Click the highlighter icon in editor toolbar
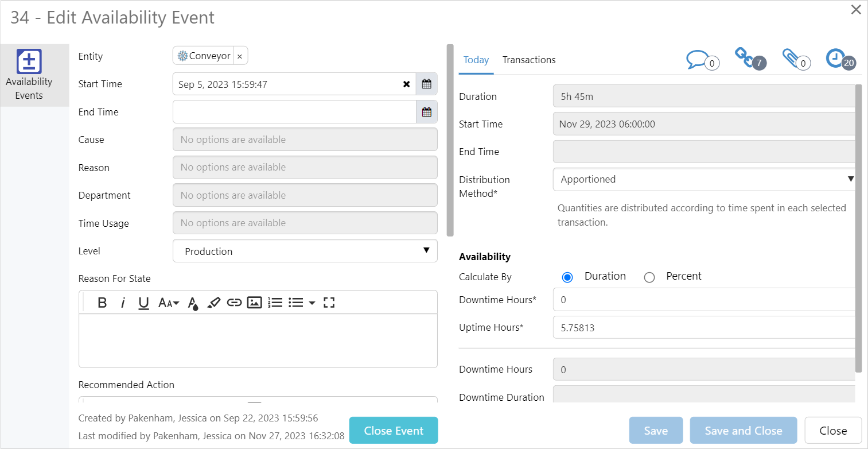The height and width of the screenshot is (449, 868). 213,303
